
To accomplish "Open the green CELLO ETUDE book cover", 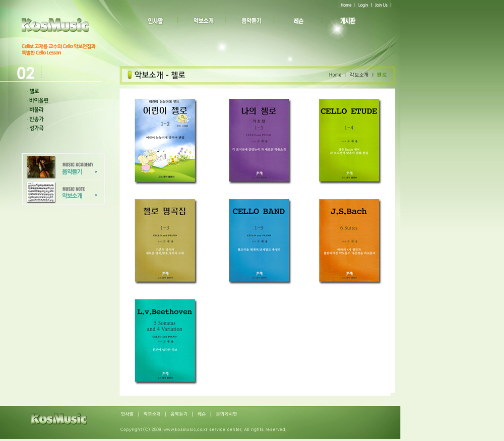I will [x=349, y=141].
